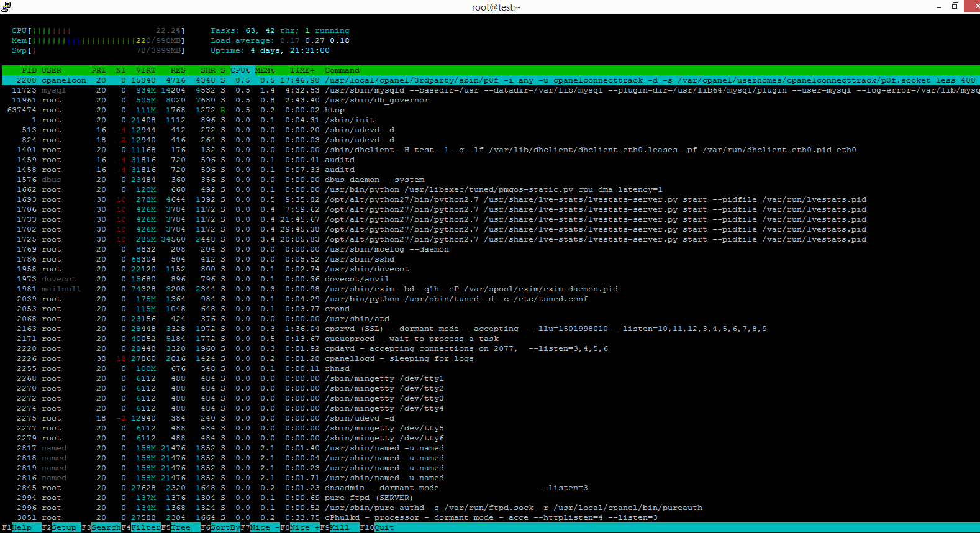
Task: Sort by the CPU% column header
Action: click(240, 70)
